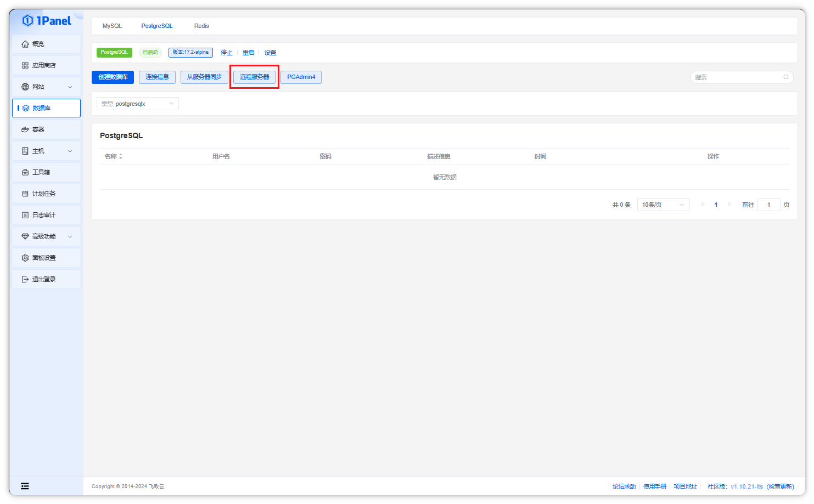Click the 计划任务 calendar icon
The width and height of the screenshot is (814, 504).
coord(25,194)
